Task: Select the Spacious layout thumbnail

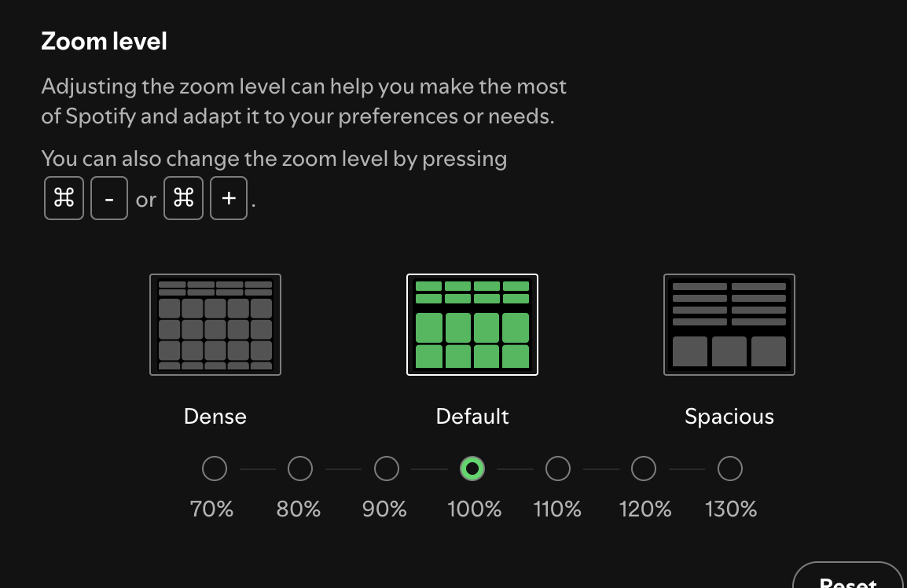Action: point(729,325)
